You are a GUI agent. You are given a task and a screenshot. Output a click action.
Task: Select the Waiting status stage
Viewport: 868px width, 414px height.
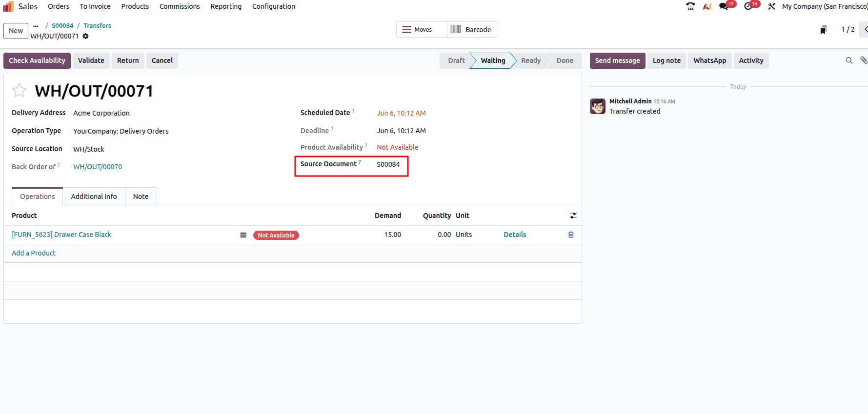[x=493, y=60]
